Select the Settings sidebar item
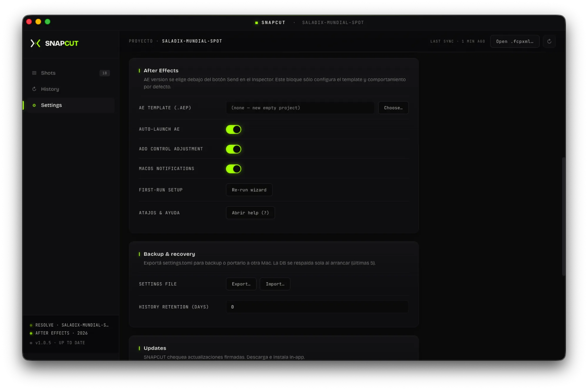 [70, 105]
